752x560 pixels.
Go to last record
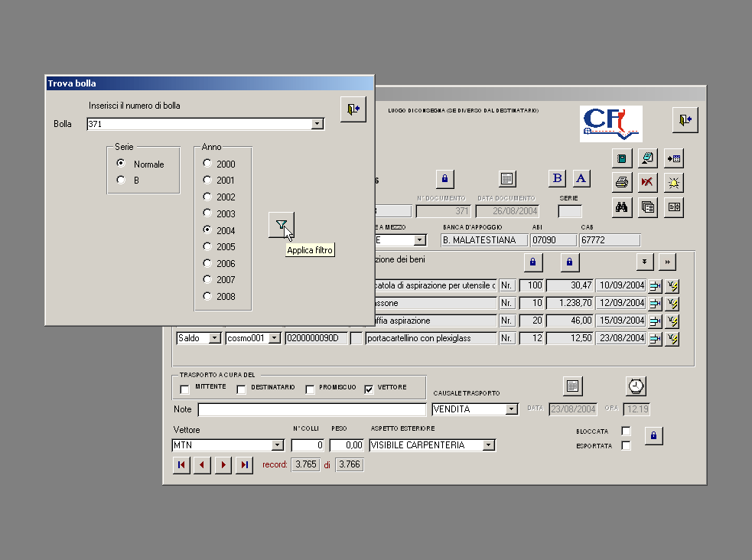[x=244, y=464]
